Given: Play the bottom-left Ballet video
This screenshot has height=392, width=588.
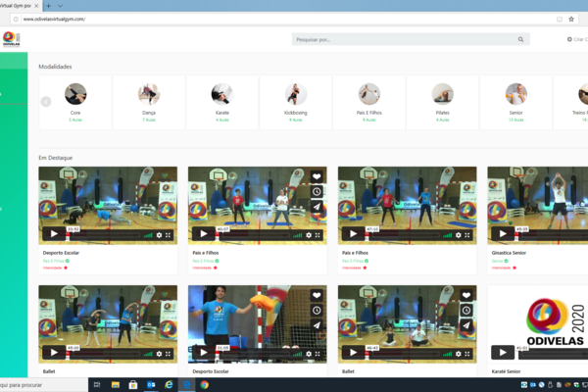Looking at the screenshot, I should point(53,352).
